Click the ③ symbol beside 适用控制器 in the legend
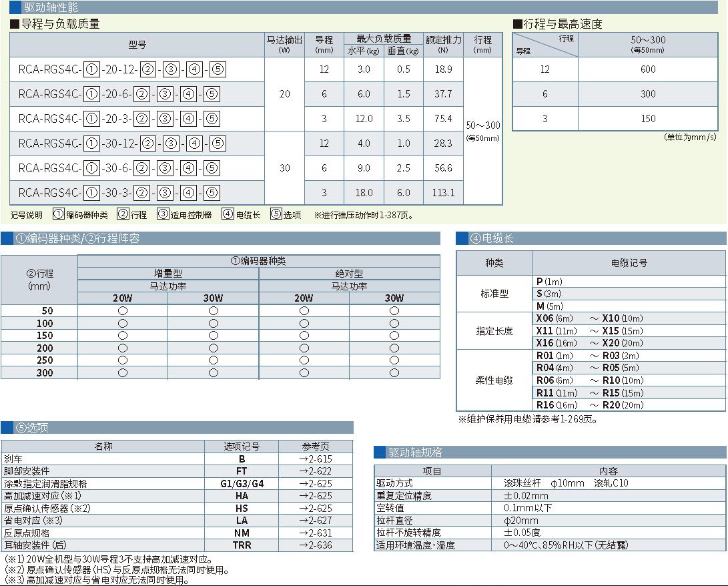 163,214
